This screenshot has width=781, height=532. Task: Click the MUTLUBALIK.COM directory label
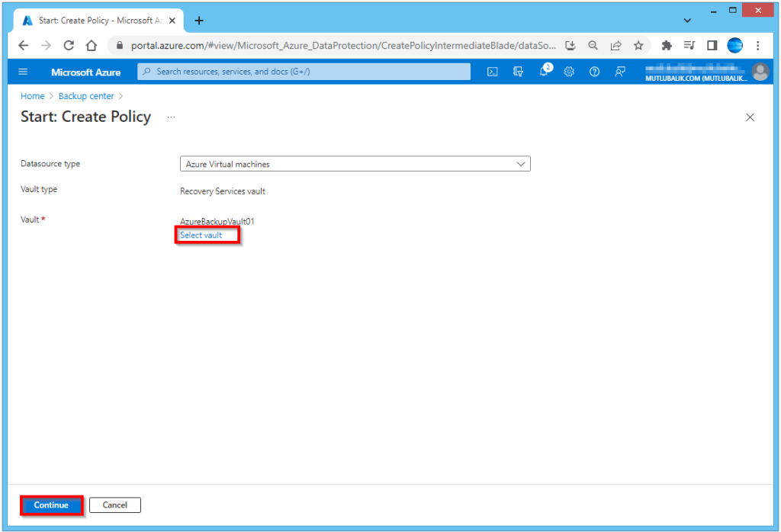[x=696, y=79]
